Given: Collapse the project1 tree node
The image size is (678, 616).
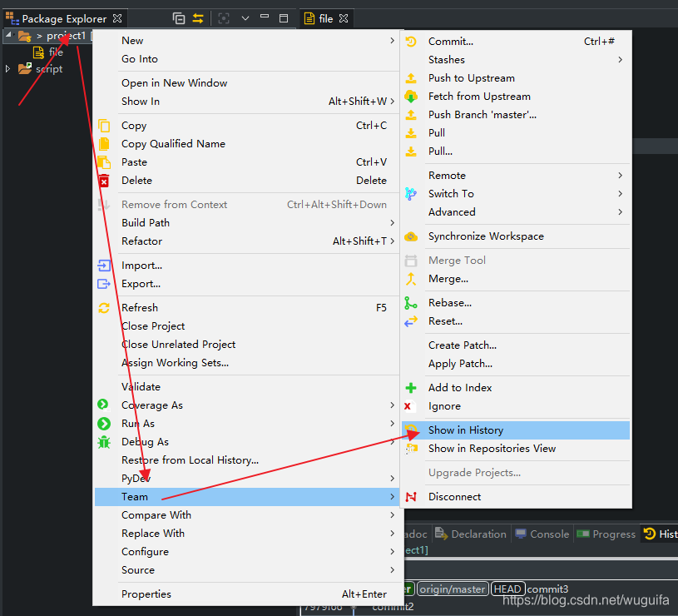Looking at the screenshot, I should tap(8, 35).
